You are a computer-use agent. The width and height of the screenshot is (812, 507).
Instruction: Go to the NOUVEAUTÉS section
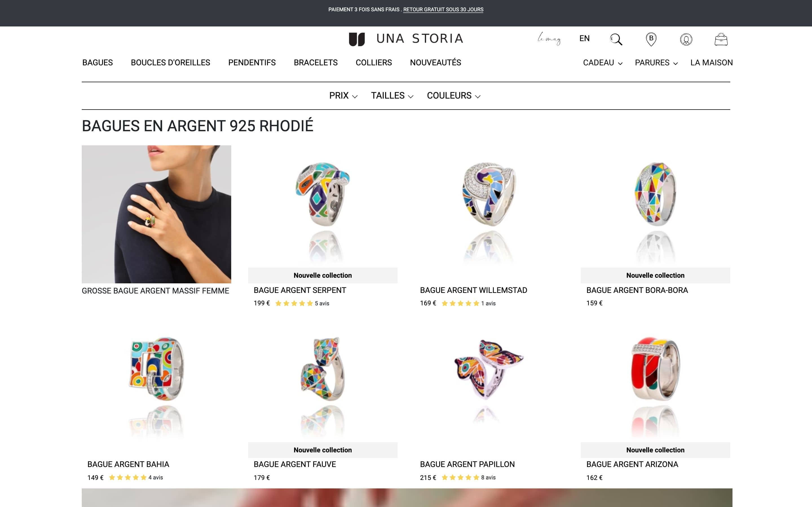tap(435, 62)
